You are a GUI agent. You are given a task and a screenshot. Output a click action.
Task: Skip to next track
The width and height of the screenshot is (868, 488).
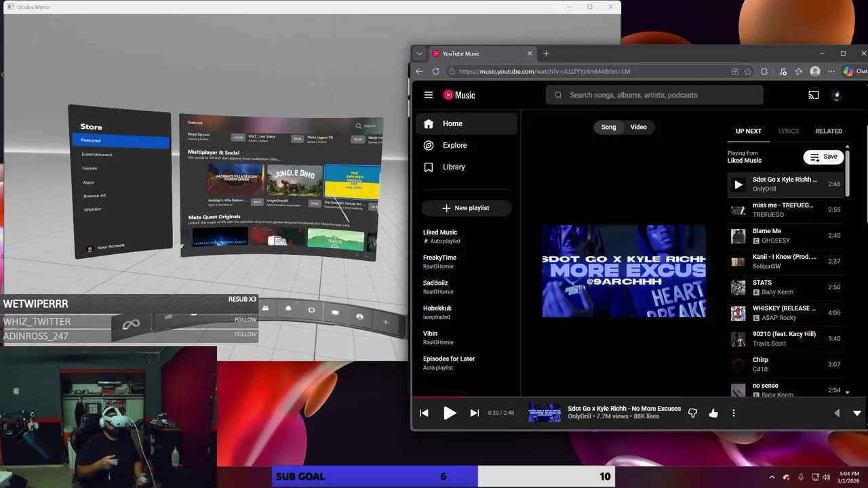475,413
